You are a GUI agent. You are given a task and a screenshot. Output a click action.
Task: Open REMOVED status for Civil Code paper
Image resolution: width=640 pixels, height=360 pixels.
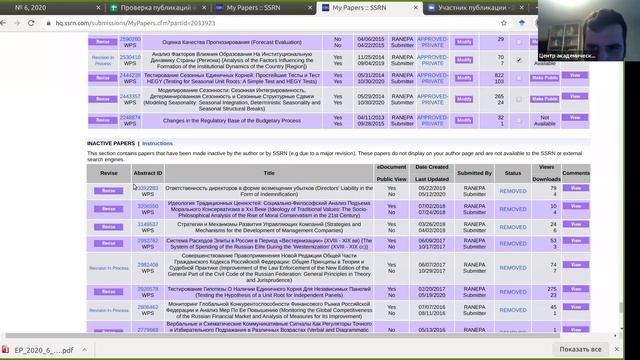513,268
